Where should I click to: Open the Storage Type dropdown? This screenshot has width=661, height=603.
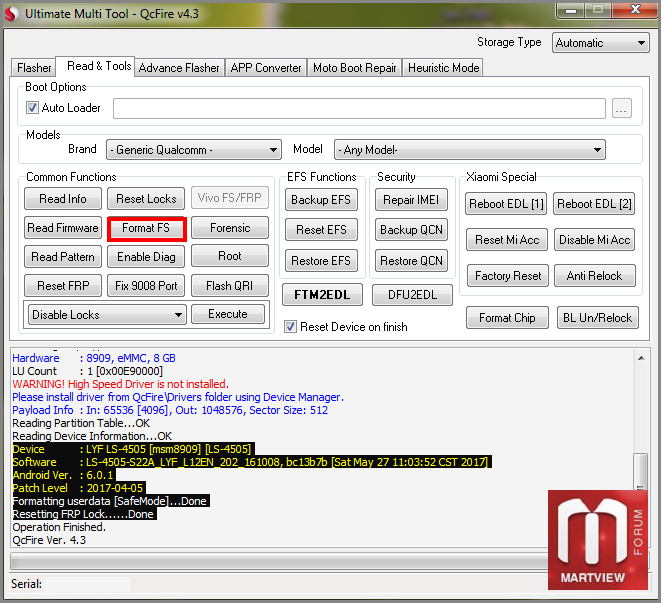click(x=600, y=43)
